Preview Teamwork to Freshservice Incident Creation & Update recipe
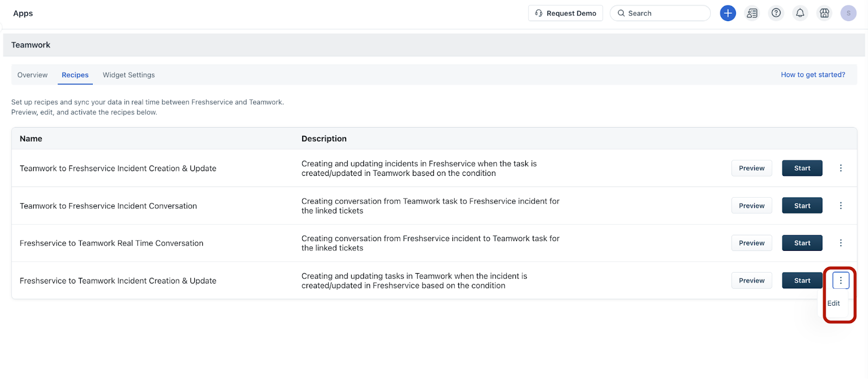868x379 pixels. click(x=751, y=168)
